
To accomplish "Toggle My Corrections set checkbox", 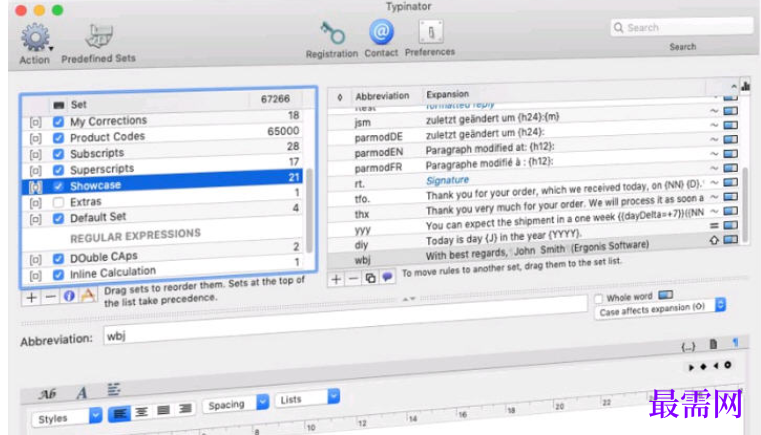I will (58, 122).
